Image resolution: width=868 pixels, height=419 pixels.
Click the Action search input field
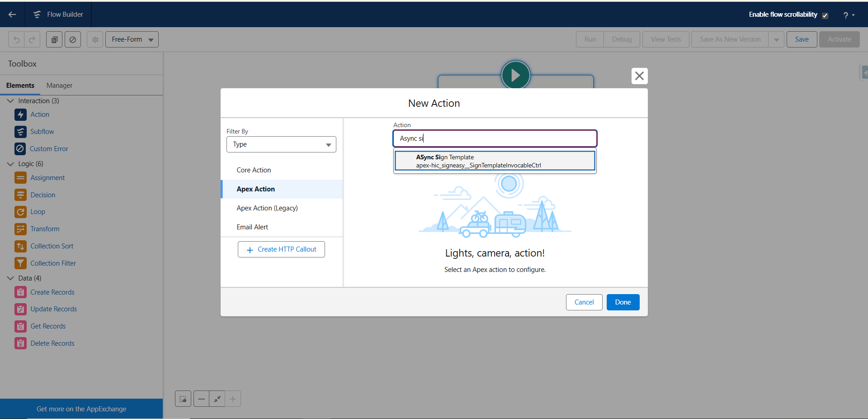point(495,138)
